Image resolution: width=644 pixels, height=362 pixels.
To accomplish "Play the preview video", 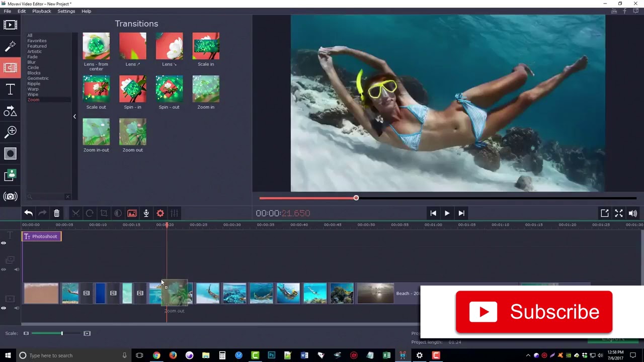I will (x=447, y=213).
